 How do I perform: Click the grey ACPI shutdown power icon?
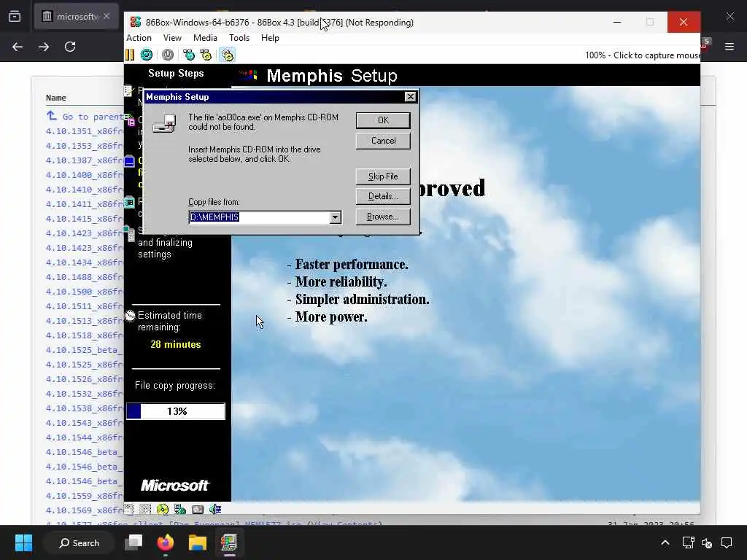[x=168, y=55]
